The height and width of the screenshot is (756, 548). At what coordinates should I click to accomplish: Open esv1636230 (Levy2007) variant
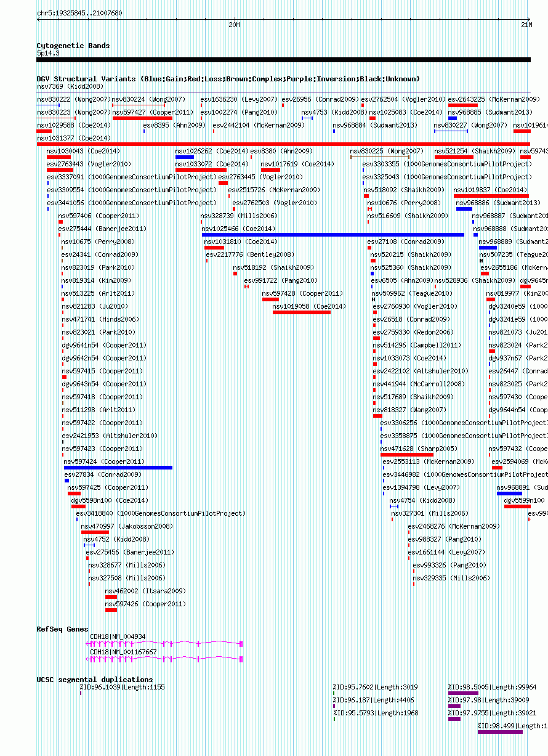240,99
